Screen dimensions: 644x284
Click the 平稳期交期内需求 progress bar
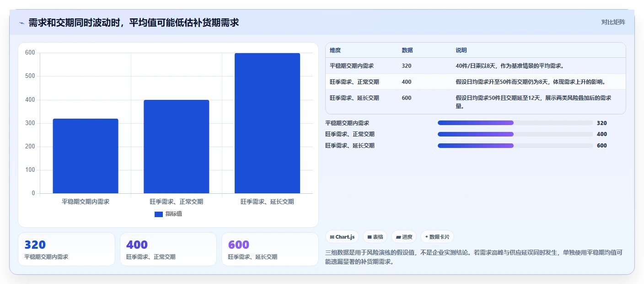515,123
